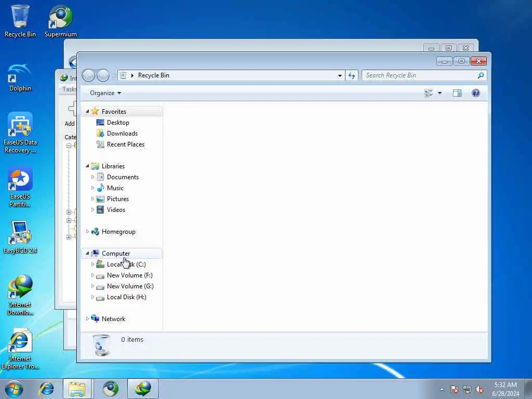Open Supermium from the taskbar
This screenshot has height=399, width=532.
coord(110,389)
